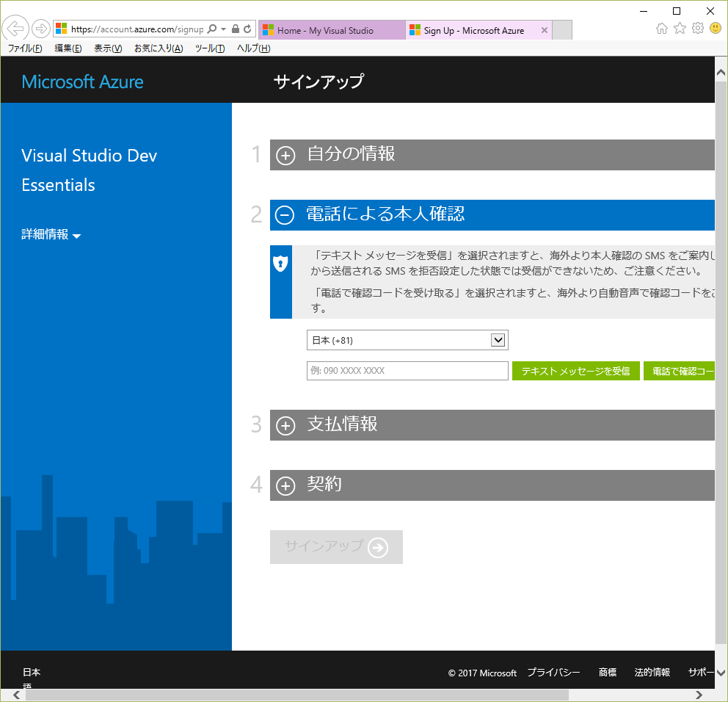Click the プライバシー footer link
The width and height of the screenshot is (728, 702).
tap(553, 673)
